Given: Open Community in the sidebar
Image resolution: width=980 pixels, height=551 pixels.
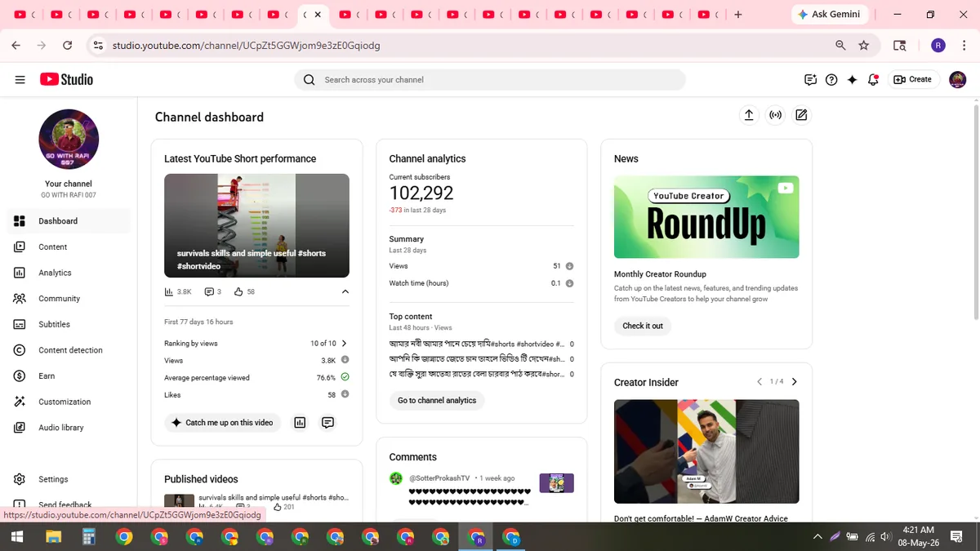Looking at the screenshot, I should 69,299.
